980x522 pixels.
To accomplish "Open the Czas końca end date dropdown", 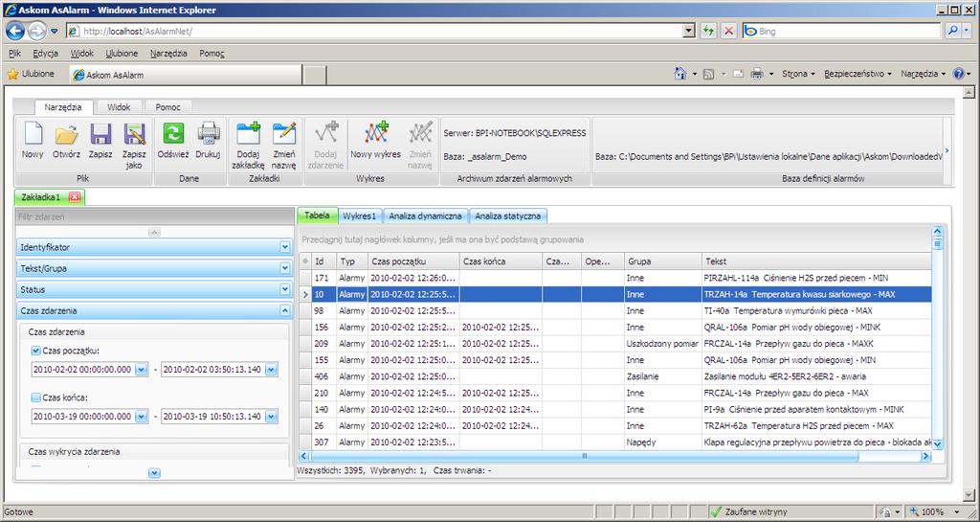I will tap(271, 417).
